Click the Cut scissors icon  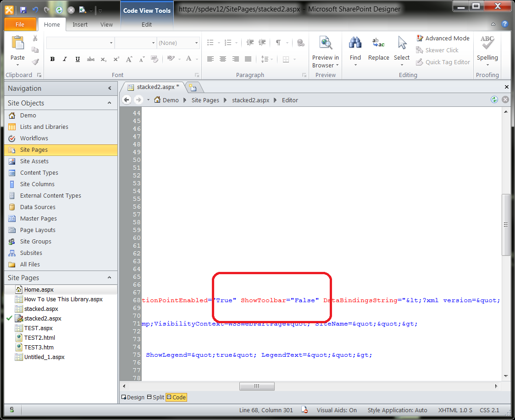[35, 39]
